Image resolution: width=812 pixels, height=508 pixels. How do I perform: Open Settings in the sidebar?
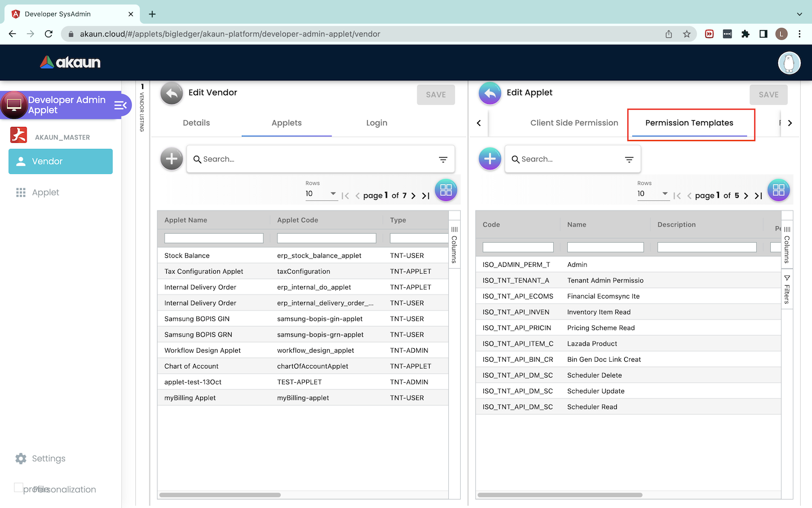pos(48,458)
